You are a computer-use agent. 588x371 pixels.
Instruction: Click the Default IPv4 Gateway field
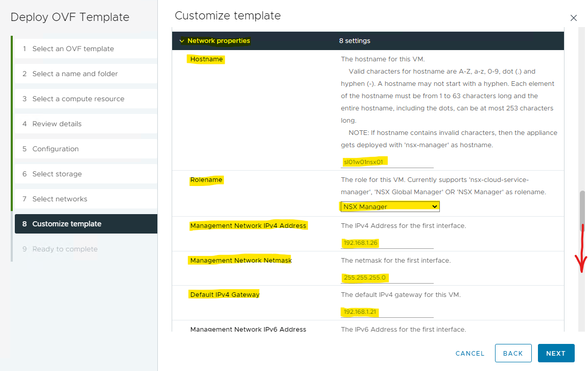387,312
